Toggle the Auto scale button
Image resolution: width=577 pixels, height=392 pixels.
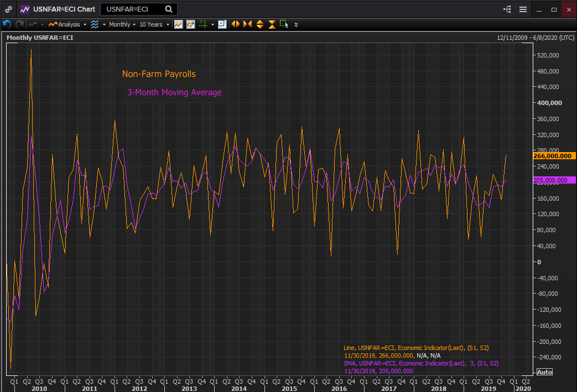coord(544,372)
